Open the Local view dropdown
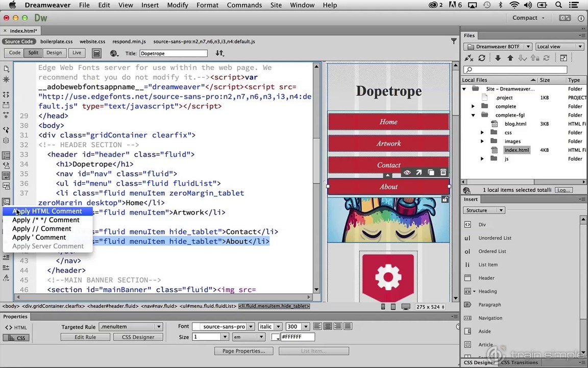The image size is (588, 368). [559, 47]
